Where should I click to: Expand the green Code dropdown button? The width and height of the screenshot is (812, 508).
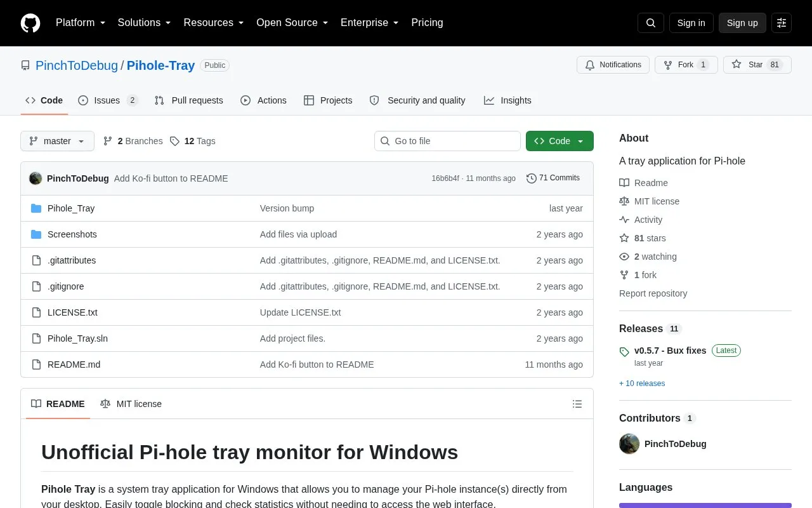pyautogui.click(x=560, y=141)
